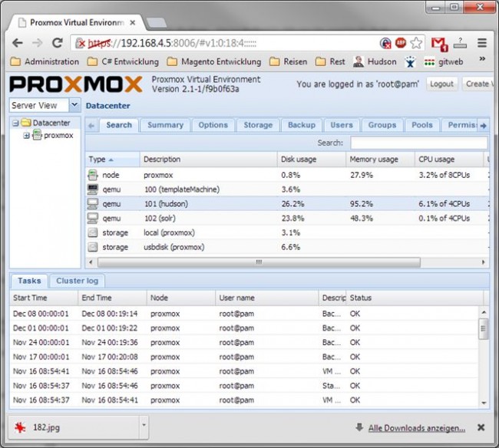Close the downloads bar
This screenshot has width=499, height=448.
[481, 427]
